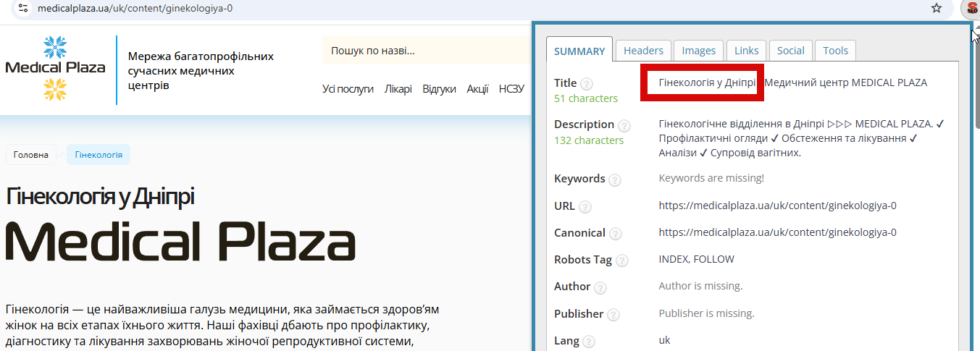Show help for Title field

coord(587,84)
